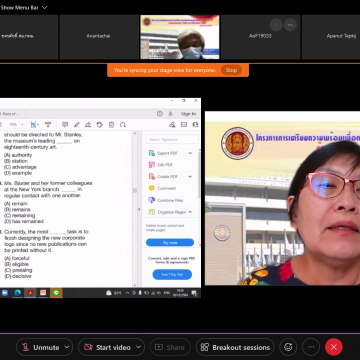
Task: Click Sign In in Acrobat
Action: point(188,114)
